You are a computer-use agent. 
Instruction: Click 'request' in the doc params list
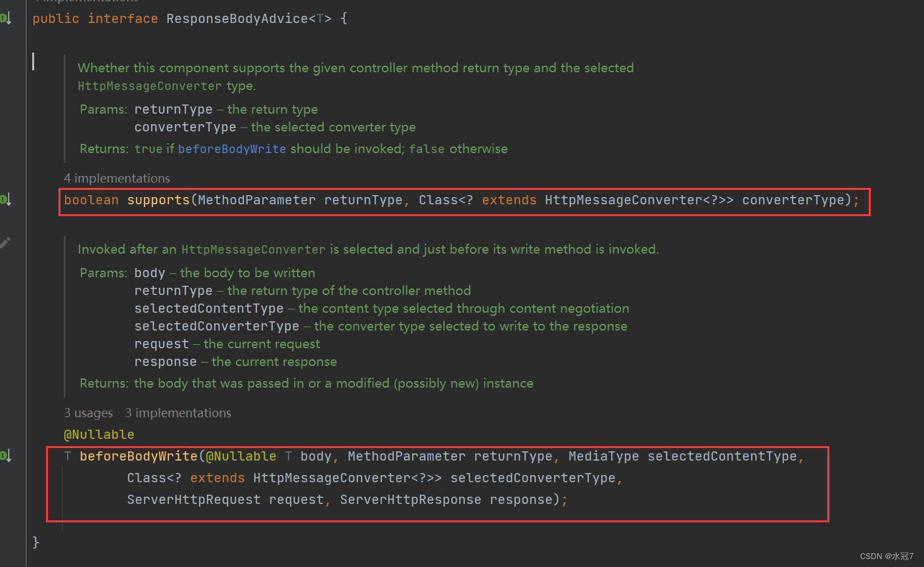coord(162,344)
